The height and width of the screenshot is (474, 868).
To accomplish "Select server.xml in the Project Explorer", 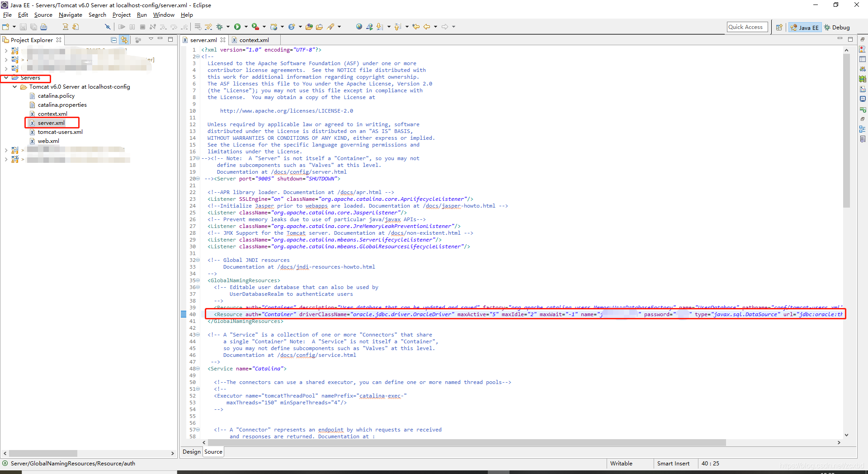I will (x=51, y=123).
